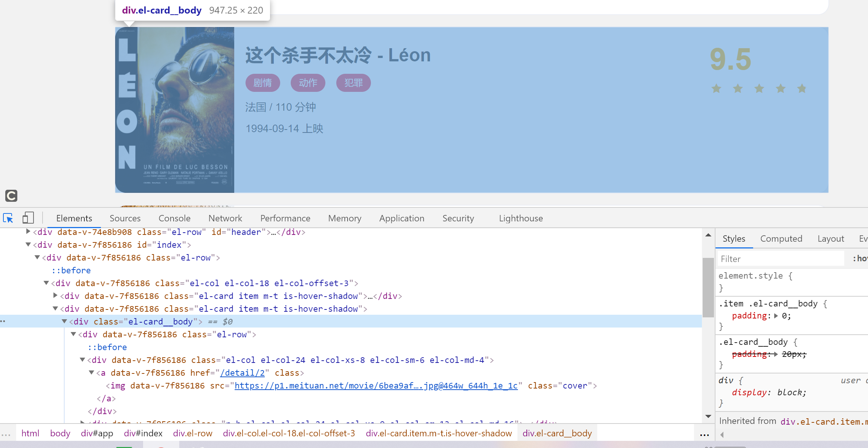This screenshot has width=868, height=448.
Task: Expand the padding 0 shorthand triangle
Action: tap(776, 316)
